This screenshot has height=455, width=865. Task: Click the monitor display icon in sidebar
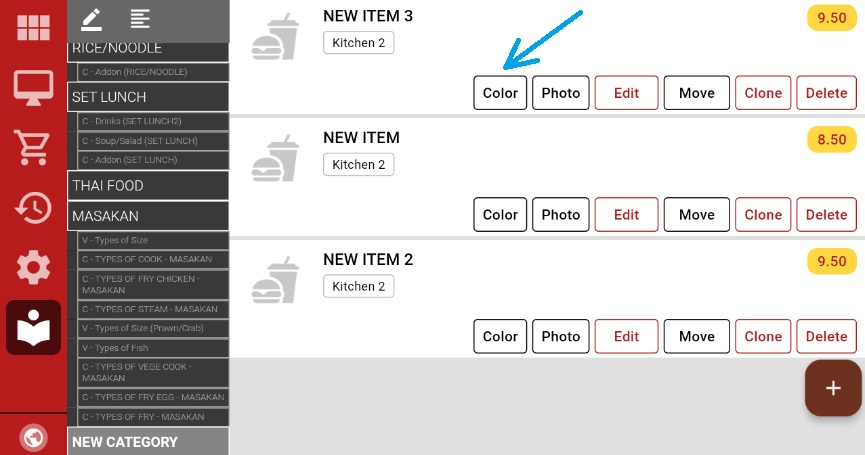[33, 88]
